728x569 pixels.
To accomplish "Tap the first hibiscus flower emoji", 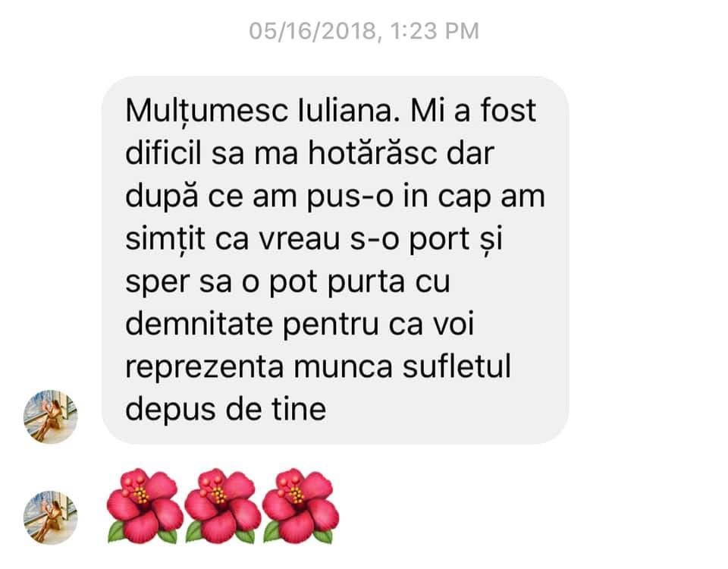I will pyautogui.click(x=144, y=506).
